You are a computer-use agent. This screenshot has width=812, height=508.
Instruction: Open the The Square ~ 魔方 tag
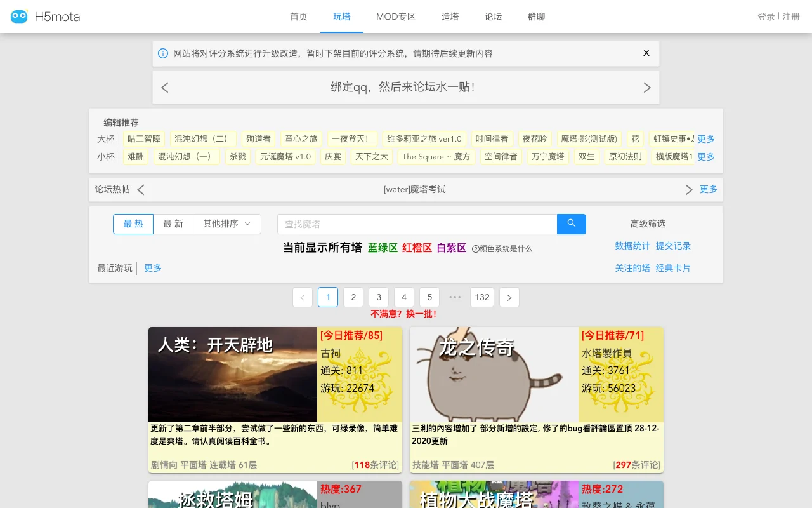click(x=436, y=156)
